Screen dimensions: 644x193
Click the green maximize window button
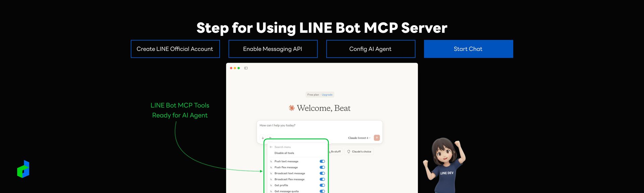(x=238, y=68)
